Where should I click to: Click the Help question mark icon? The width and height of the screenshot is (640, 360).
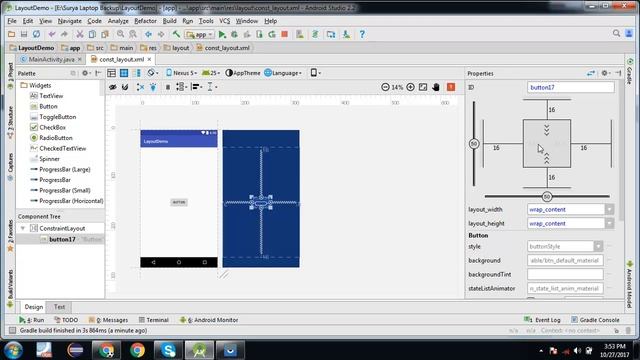(362, 34)
